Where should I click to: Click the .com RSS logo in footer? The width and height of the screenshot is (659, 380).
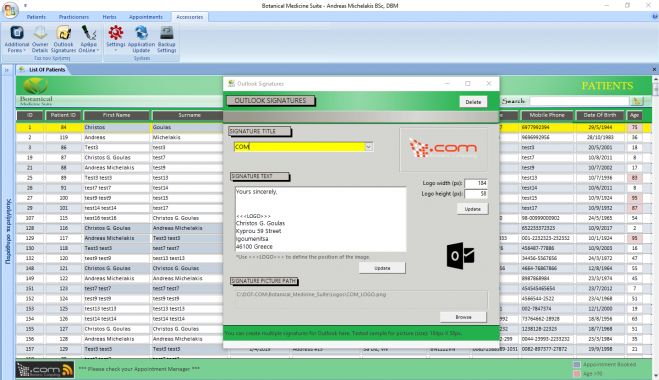[45, 369]
